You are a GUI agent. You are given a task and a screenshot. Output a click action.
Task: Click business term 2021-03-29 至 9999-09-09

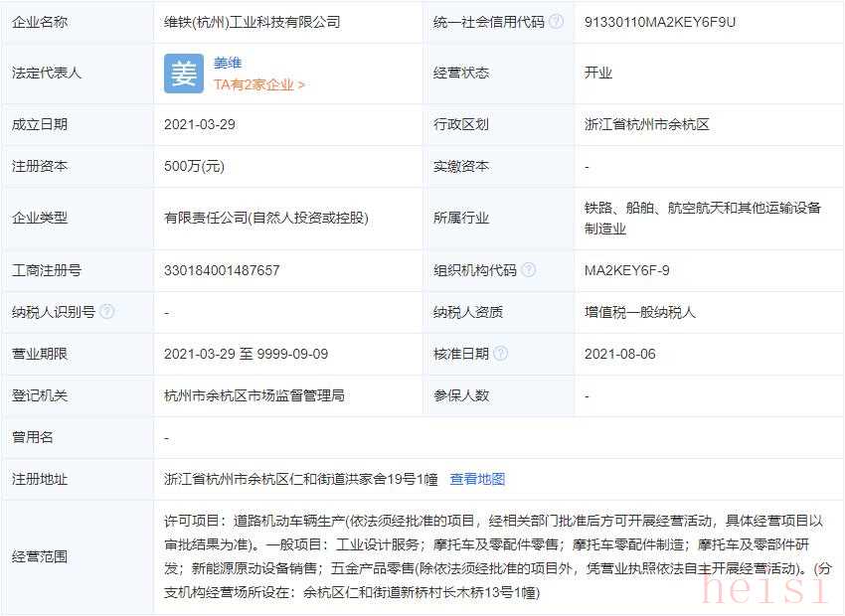coord(246,354)
